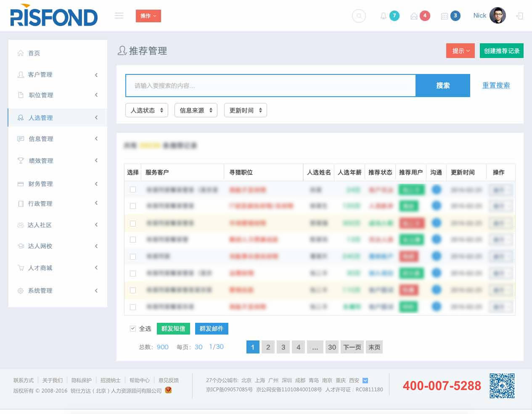
Task: Click the QR code in footer
Action: click(502, 385)
